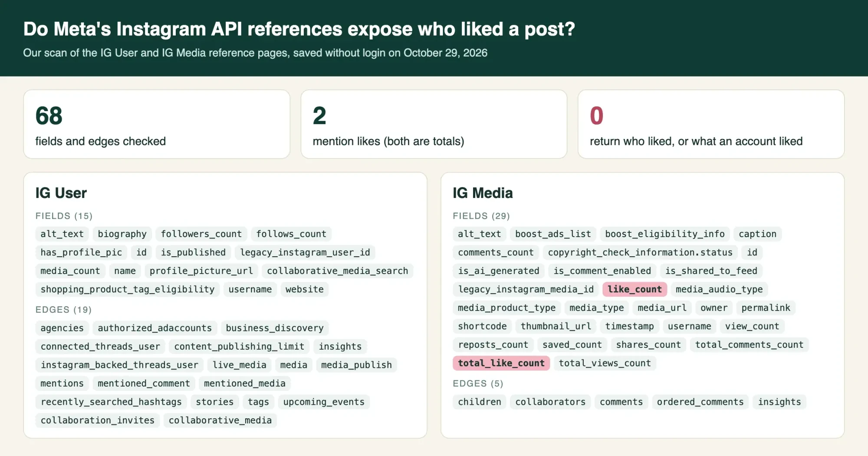This screenshot has width=868, height=456.
Task: Click the ordered_comments edge chip
Action: tap(700, 402)
